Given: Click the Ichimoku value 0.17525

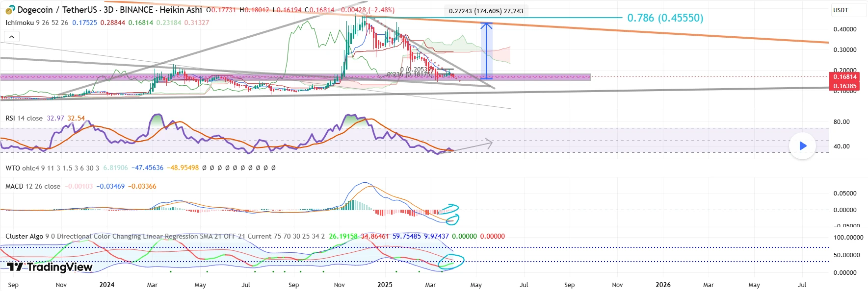Looking at the screenshot, I should point(84,23).
